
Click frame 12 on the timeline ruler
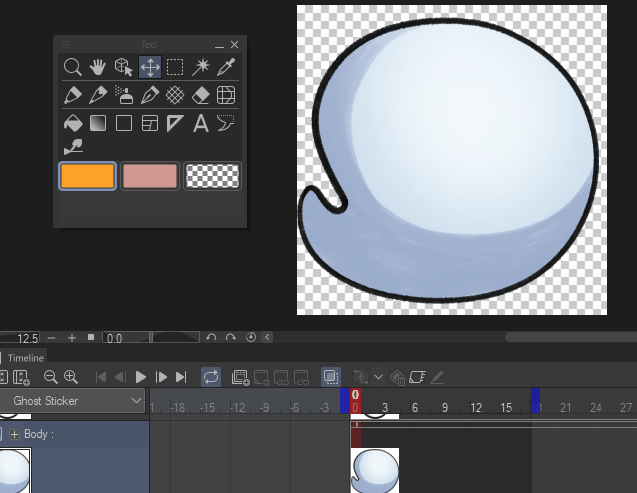click(476, 407)
